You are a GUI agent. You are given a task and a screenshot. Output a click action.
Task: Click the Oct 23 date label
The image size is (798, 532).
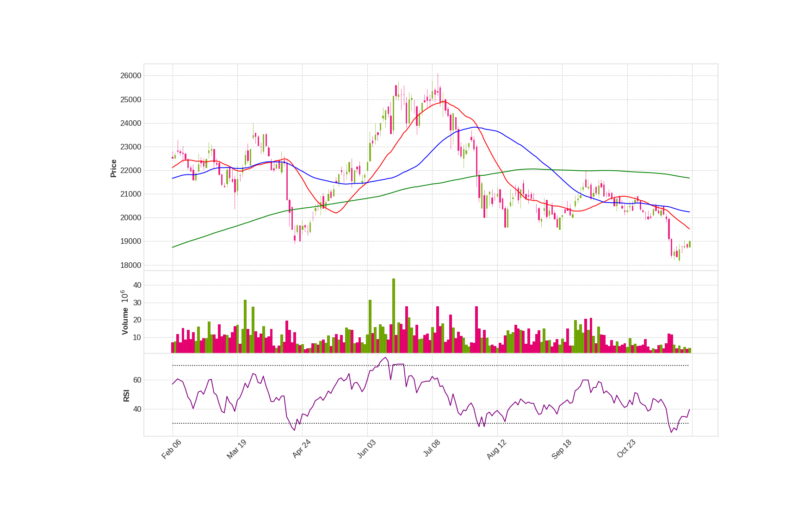[x=626, y=449]
